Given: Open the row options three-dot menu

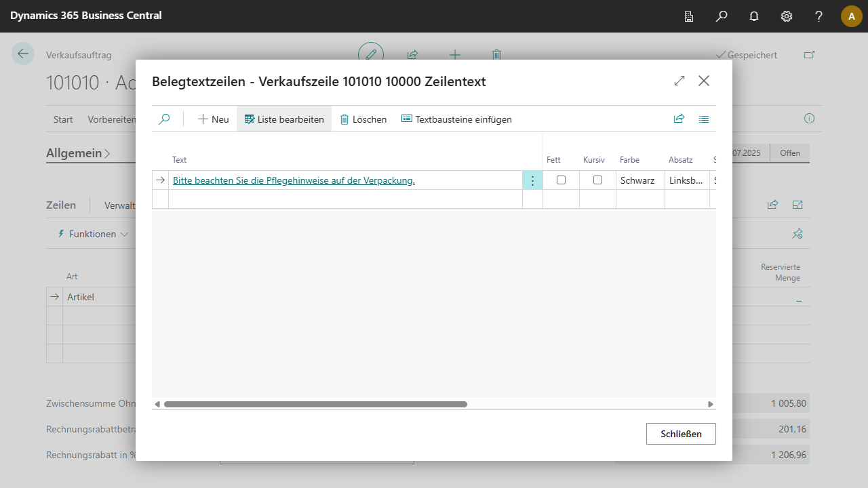Looking at the screenshot, I should point(532,180).
